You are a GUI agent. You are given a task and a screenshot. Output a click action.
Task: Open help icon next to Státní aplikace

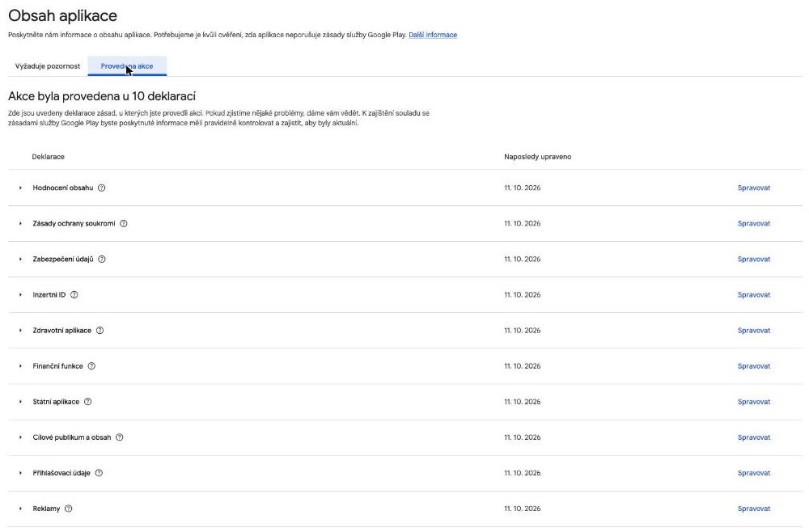[87, 402]
